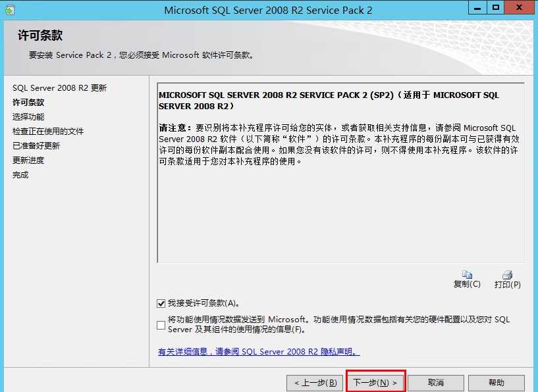Click the Copy (复制) icon

[467, 274]
